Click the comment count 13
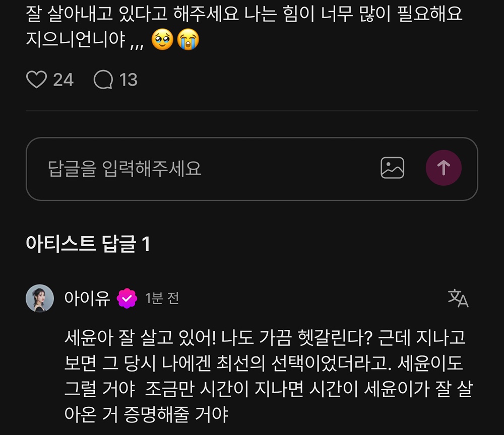504x435 pixels. click(128, 80)
